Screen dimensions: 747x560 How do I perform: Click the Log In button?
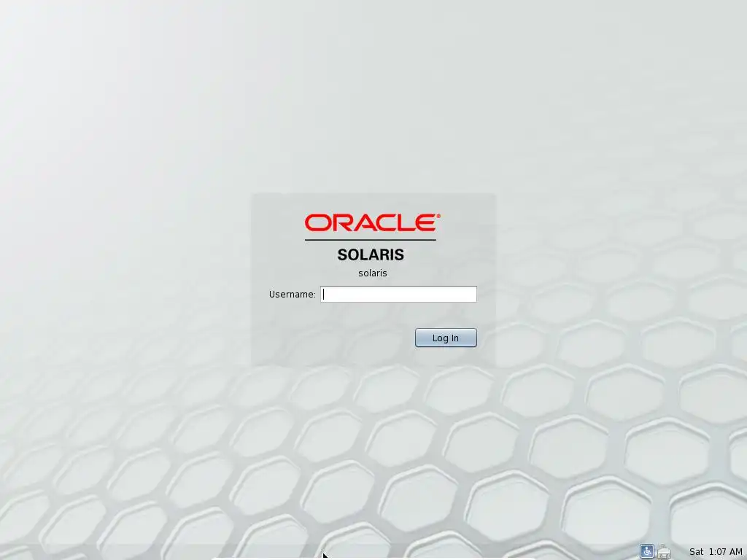(x=446, y=338)
